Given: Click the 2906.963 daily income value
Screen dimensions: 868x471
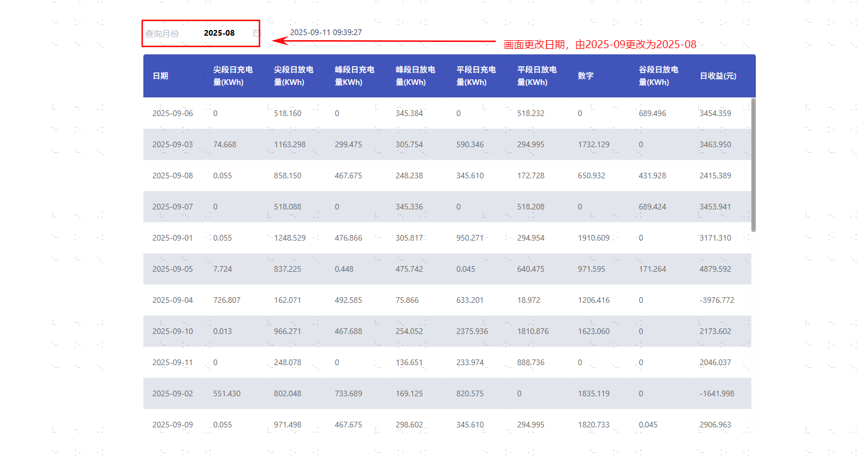Looking at the screenshot, I should pyautogui.click(x=715, y=425).
